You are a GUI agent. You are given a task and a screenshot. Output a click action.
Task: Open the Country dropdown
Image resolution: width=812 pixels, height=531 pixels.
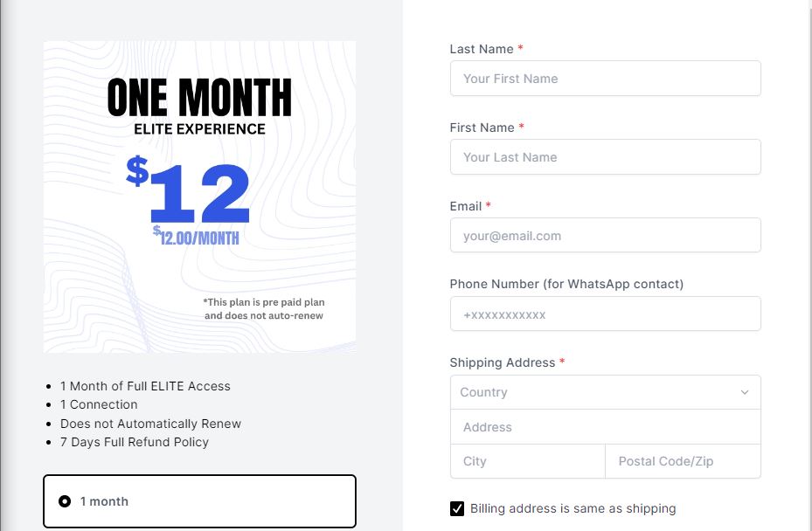[x=606, y=392]
